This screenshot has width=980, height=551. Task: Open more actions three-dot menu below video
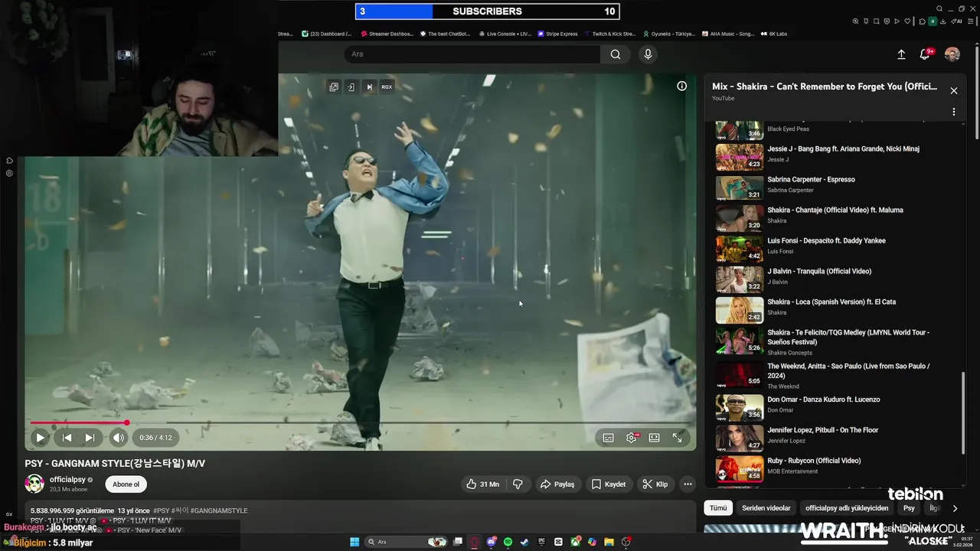pos(688,484)
